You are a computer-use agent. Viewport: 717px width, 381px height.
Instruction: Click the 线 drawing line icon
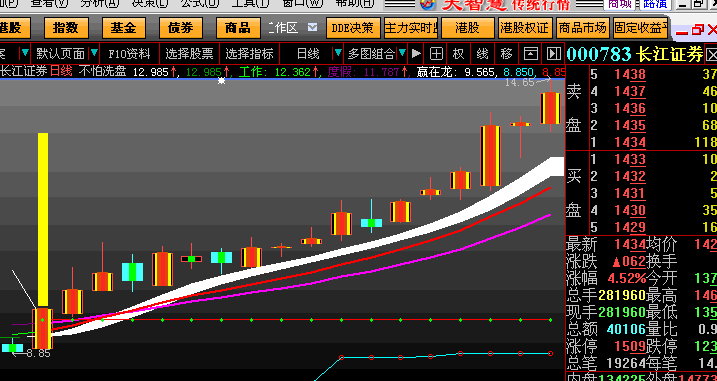click(482, 54)
